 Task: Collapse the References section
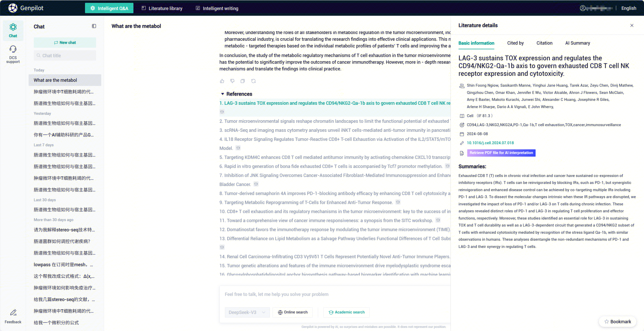223,94
